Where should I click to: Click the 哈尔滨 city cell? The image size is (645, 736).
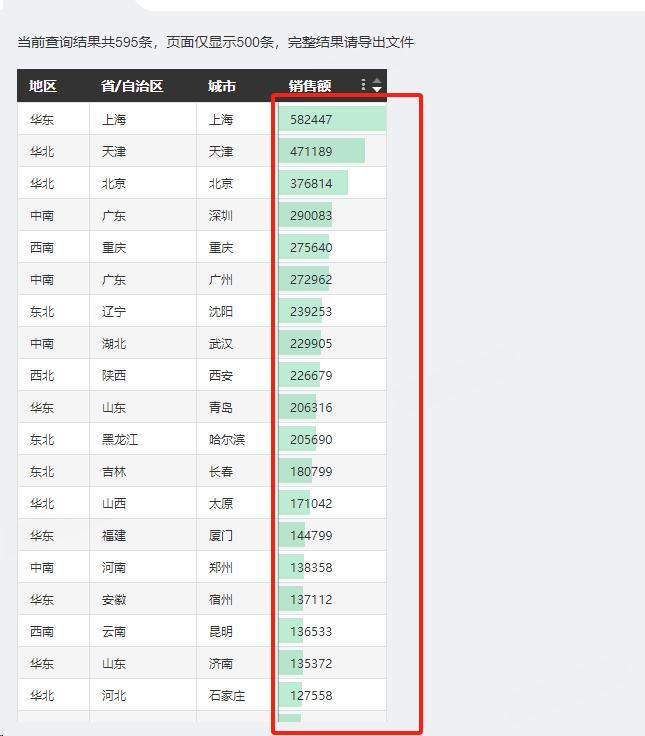click(227, 439)
